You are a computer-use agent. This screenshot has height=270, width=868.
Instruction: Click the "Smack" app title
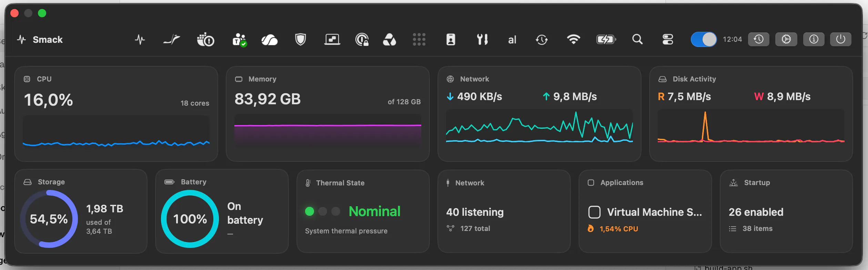coord(48,40)
